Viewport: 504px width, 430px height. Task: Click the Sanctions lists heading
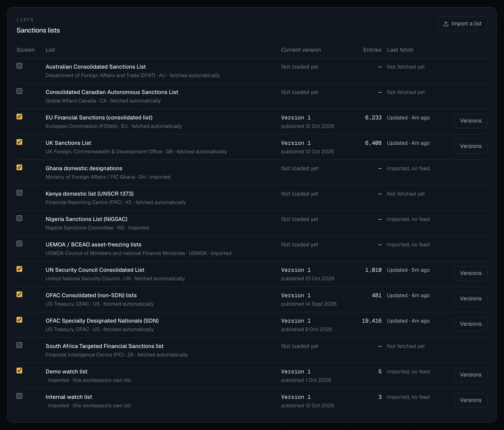38,30
